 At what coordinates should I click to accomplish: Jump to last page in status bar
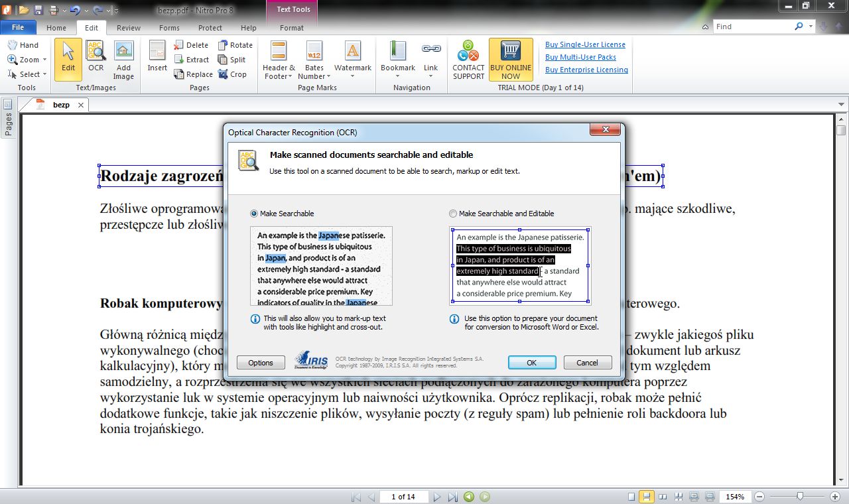pos(452,497)
